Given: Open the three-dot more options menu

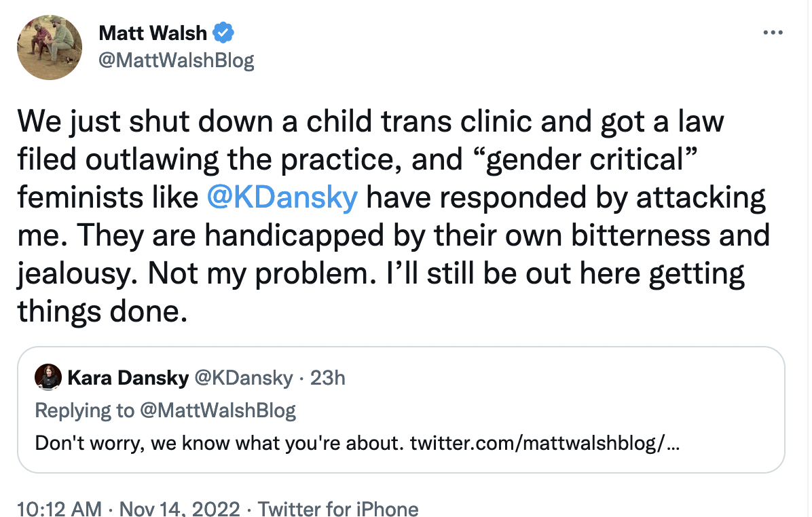Looking at the screenshot, I should coord(773,33).
